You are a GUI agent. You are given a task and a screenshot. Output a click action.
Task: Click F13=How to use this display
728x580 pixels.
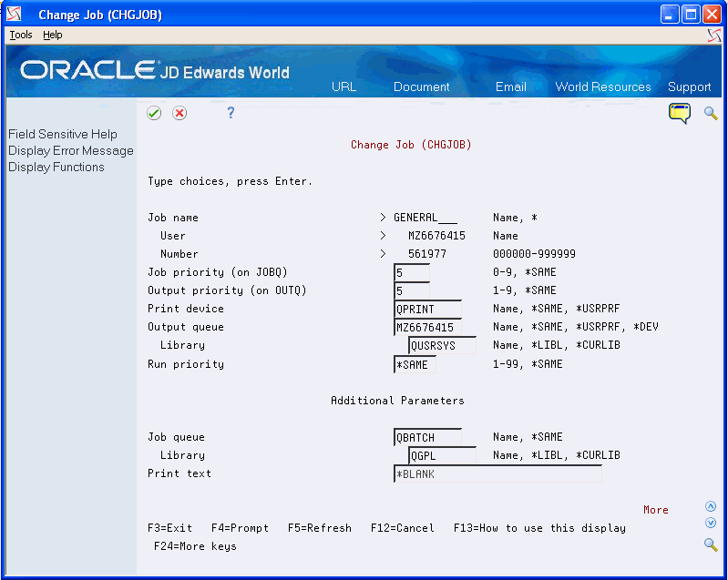click(539, 528)
